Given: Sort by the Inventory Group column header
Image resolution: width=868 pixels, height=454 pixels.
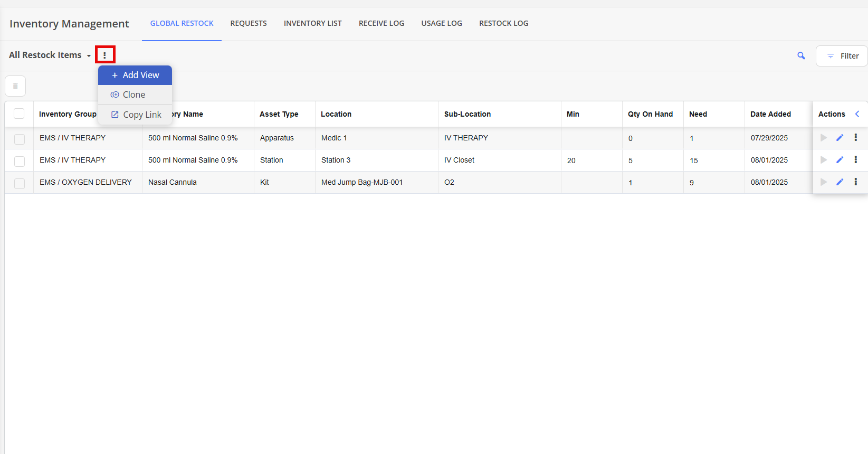Looking at the screenshot, I should pyautogui.click(x=68, y=114).
